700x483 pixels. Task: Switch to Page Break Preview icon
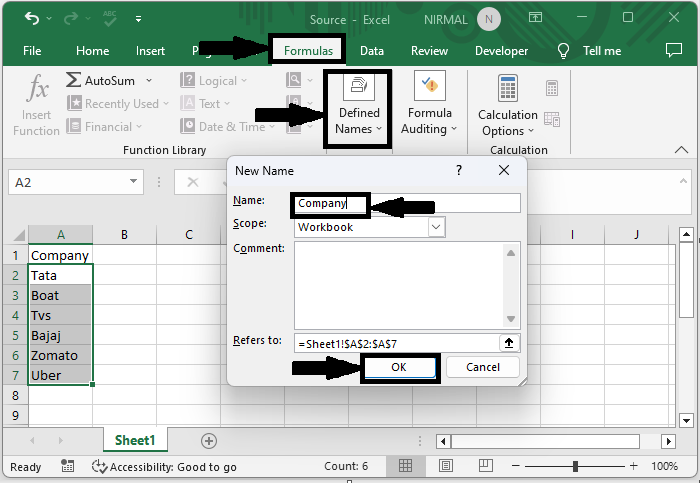pyautogui.click(x=486, y=466)
